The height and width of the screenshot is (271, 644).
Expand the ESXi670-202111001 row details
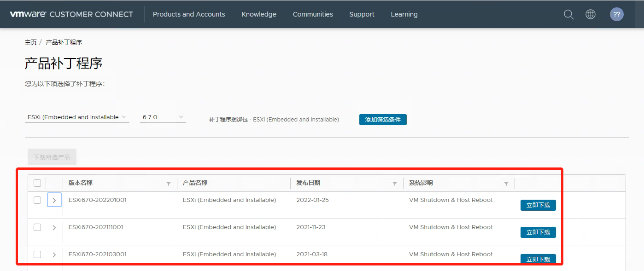pos(54,227)
